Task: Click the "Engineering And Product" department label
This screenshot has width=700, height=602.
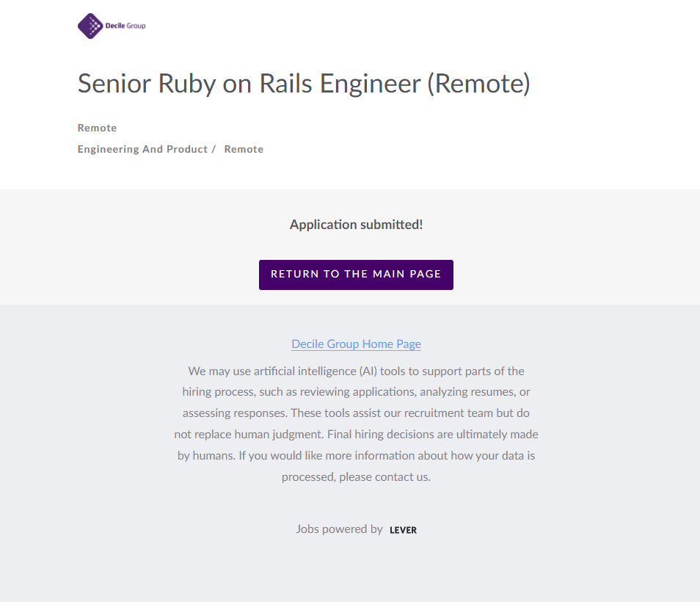Action: pos(142,149)
